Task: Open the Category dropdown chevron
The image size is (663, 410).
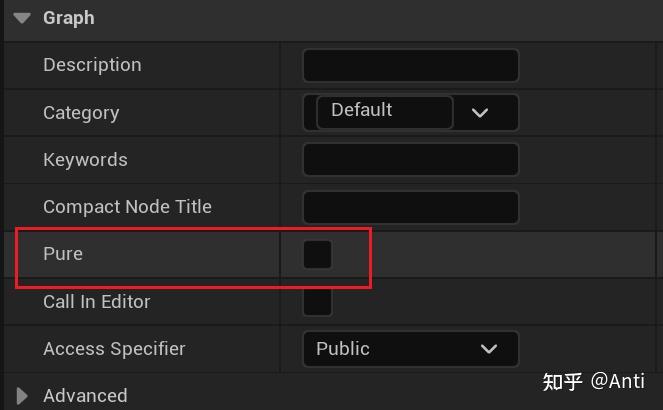Action: point(480,113)
